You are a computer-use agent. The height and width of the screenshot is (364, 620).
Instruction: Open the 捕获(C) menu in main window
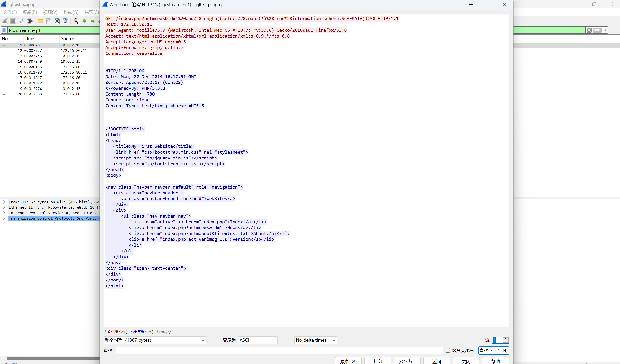tap(92, 12)
